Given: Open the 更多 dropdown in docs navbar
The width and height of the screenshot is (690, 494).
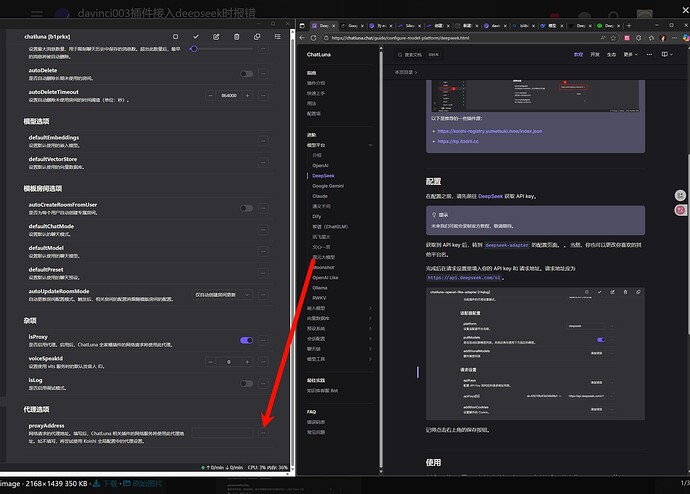Looking at the screenshot, I should pos(630,55).
